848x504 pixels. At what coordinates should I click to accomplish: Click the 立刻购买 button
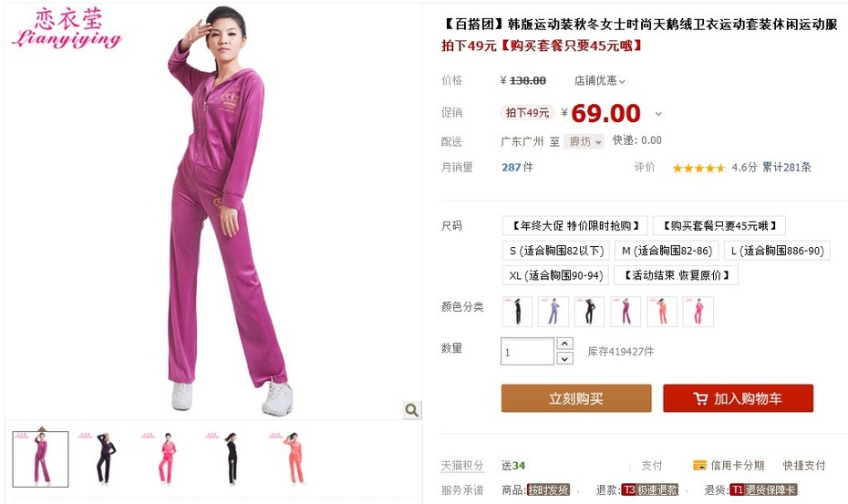pyautogui.click(x=576, y=398)
